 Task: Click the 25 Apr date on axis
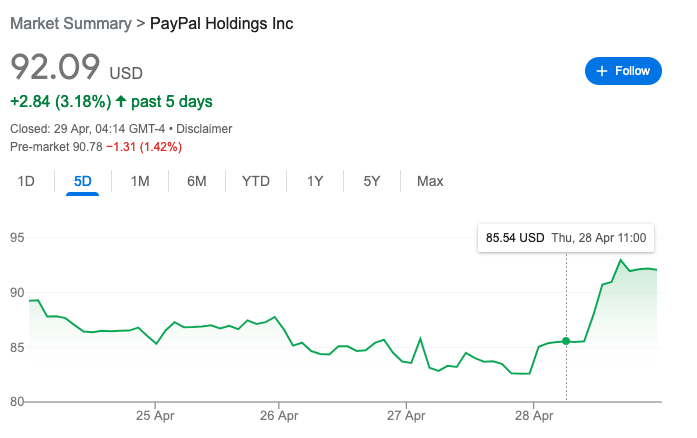[155, 416]
